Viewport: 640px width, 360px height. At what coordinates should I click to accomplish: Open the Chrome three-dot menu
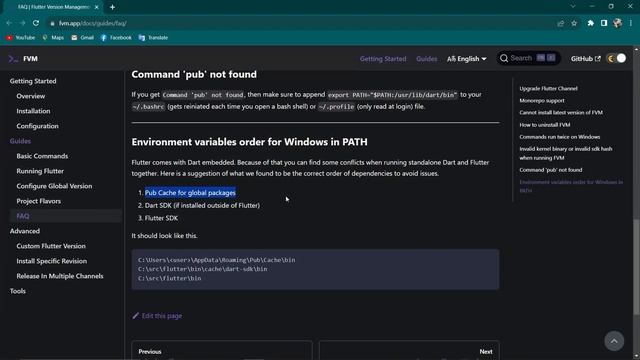[631, 23]
